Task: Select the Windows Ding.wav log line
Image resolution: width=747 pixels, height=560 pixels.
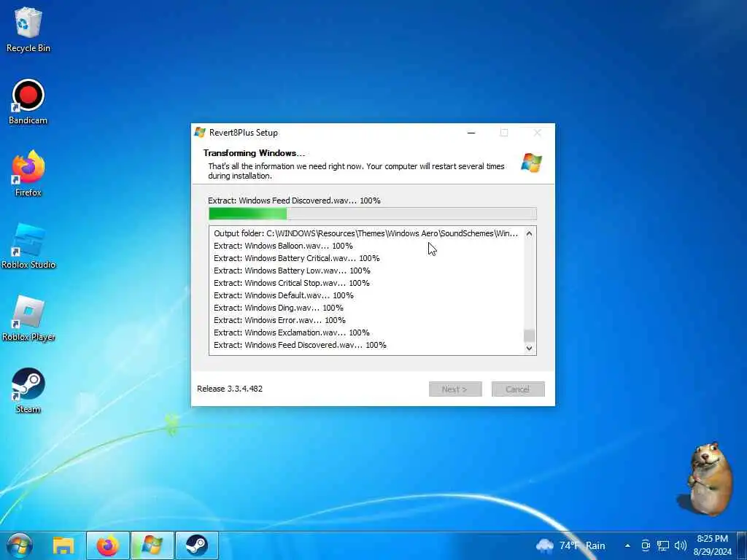Action: coord(278,308)
